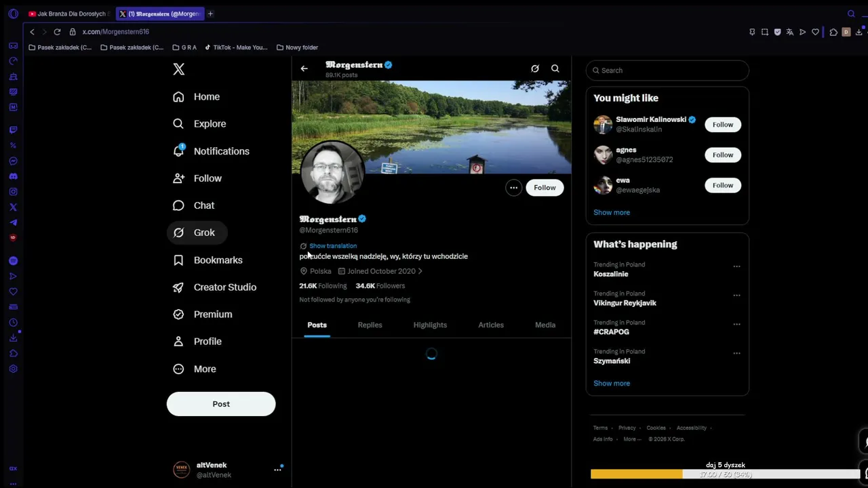Click the address bar showing x.com/Morgenstern616
Screen dimensions: 868x488
tap(115, 32)
